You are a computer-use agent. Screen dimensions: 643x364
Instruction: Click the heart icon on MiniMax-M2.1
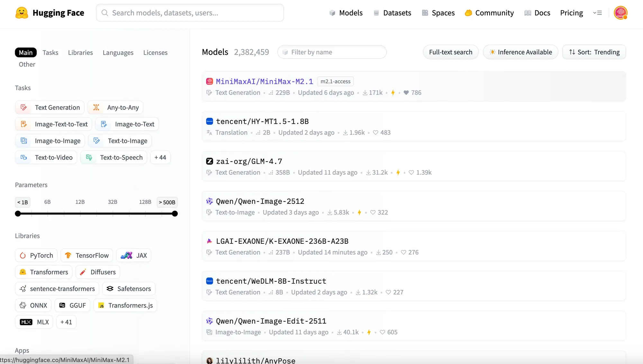(x=406, y=93)
